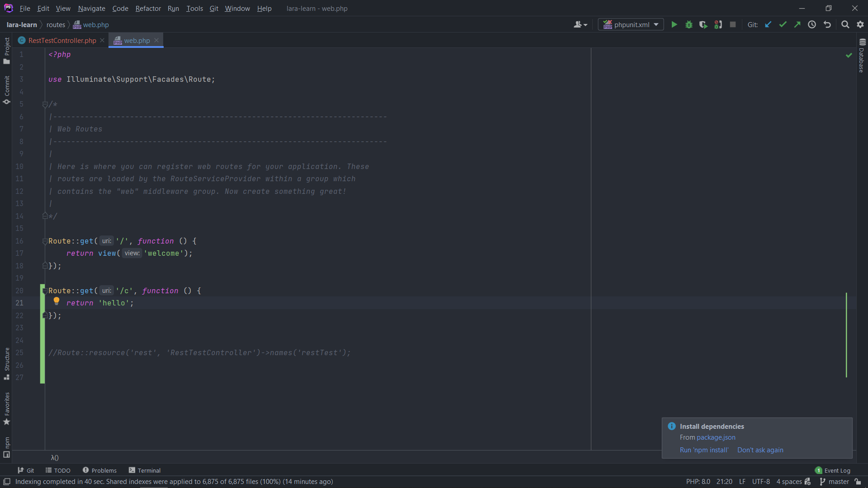Run the phpunit.xml configuration
The width and height of the screenshot is (868, 488).
point(674,24)
